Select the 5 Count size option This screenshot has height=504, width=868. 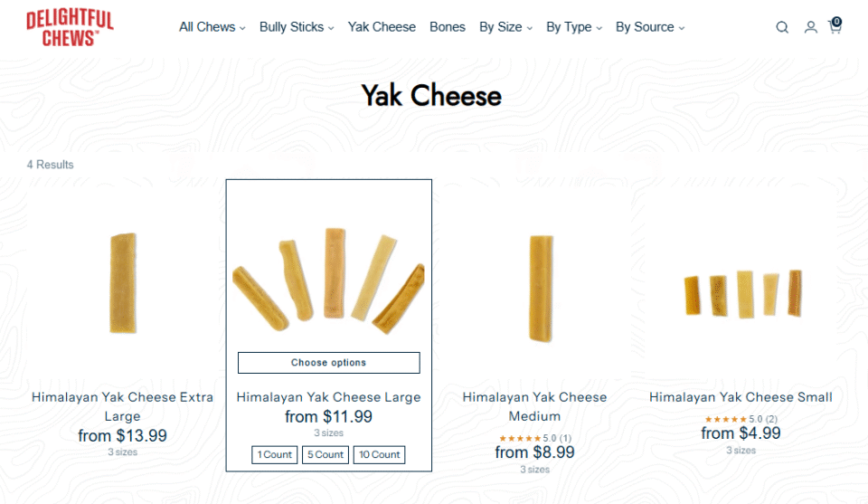coord(325,454)
